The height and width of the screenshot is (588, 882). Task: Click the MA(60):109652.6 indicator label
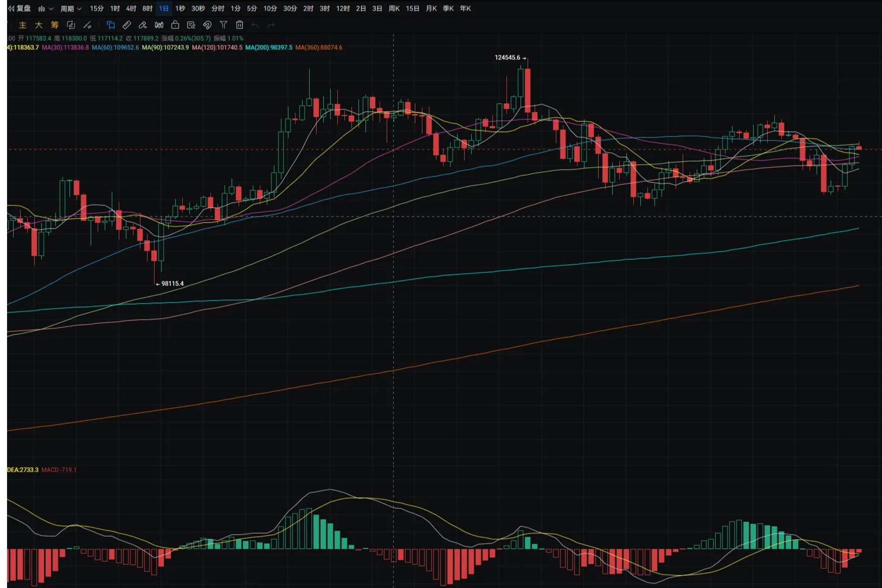pyautogui.click(x=115, y=47)
